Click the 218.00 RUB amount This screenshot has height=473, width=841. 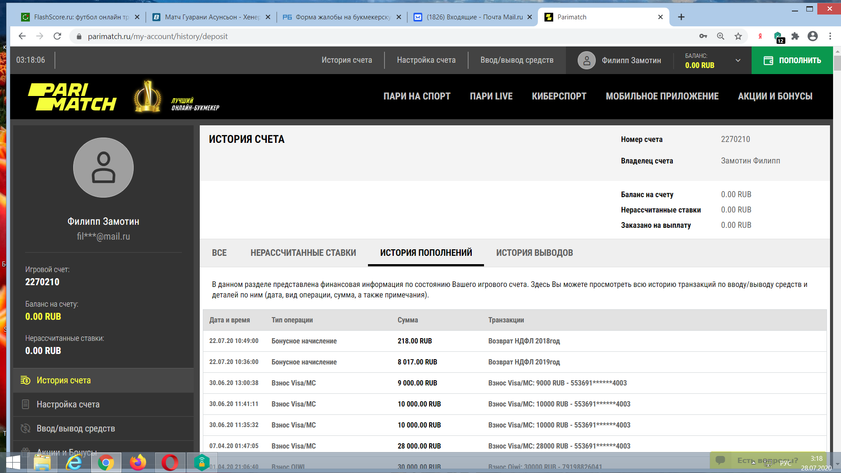415,341
